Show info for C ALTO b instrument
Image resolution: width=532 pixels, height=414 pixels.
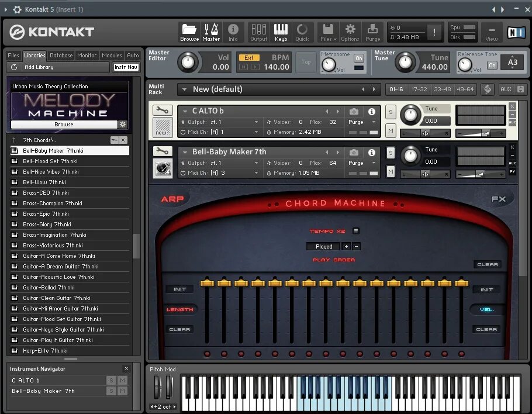point(372,111)
